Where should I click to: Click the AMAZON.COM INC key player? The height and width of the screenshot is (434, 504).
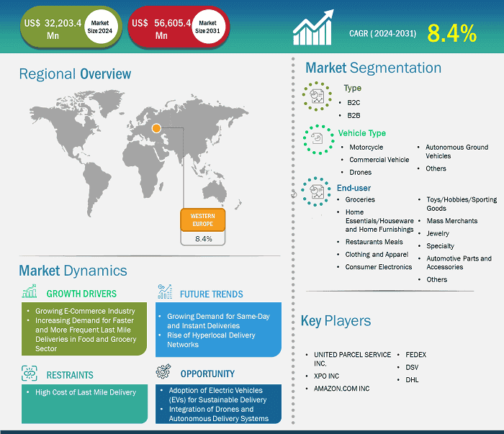click(342, 389)
